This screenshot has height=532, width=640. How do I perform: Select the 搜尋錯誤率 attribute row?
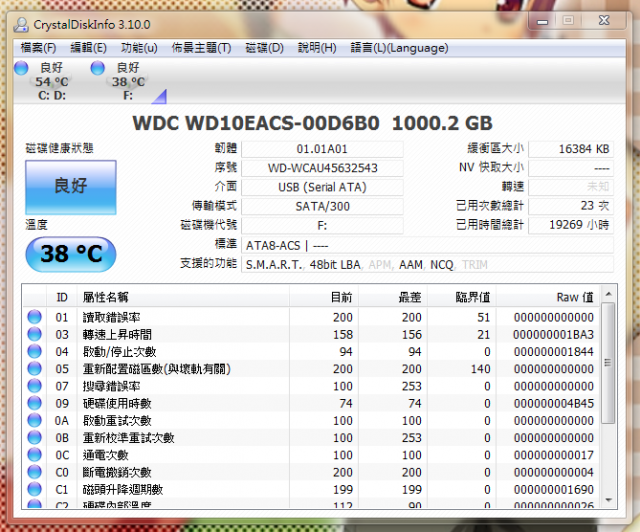point(311,385)
